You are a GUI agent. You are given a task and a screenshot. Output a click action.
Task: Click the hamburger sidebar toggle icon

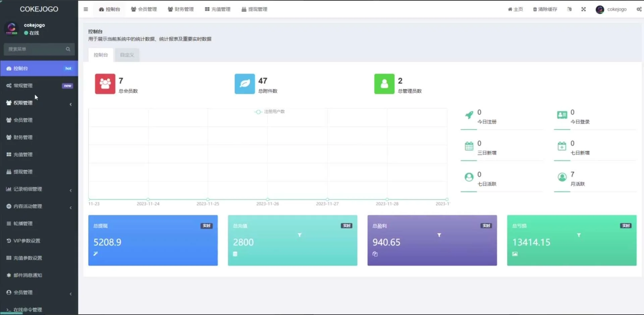tap(86, 9)
